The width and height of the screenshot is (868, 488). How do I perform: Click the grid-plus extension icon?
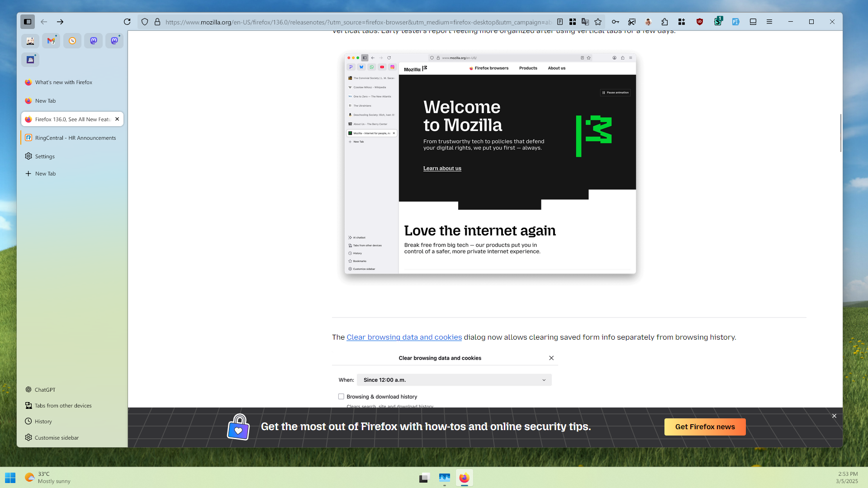click(682, 22)
